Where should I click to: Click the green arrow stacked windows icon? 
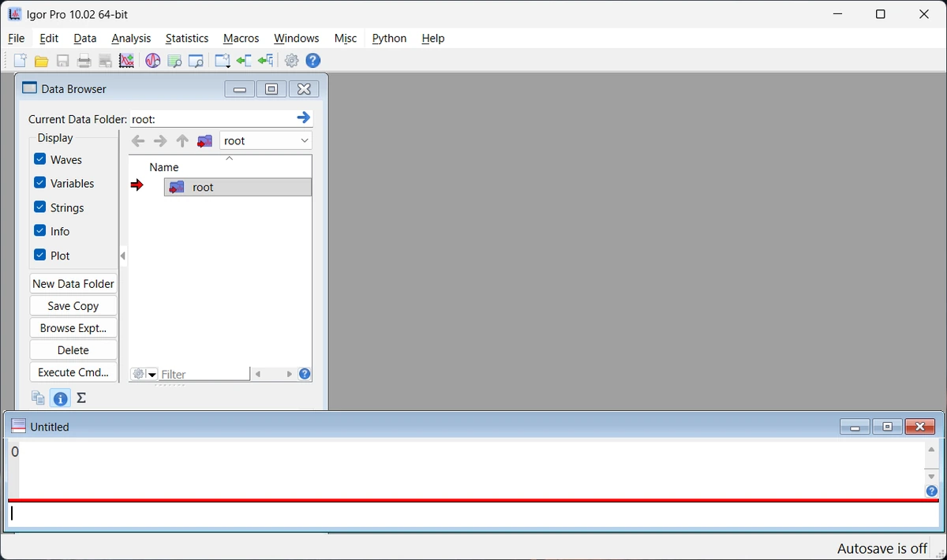tap(265, 61)
